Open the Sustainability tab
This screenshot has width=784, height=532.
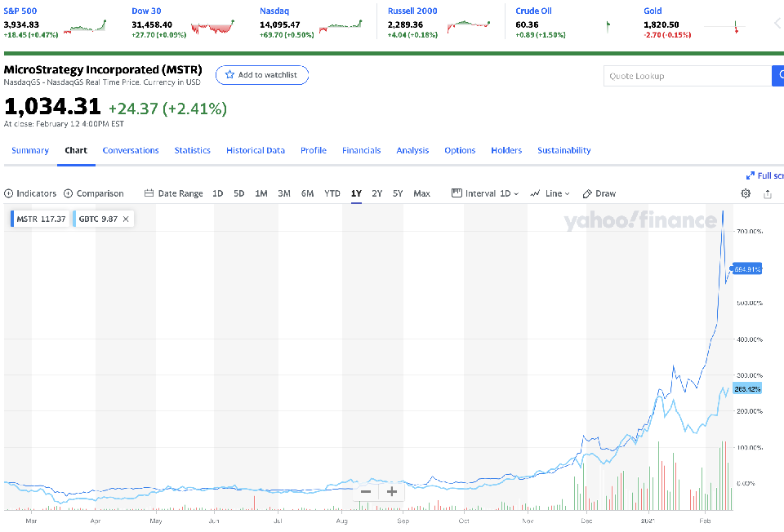(x=564, y=150)
